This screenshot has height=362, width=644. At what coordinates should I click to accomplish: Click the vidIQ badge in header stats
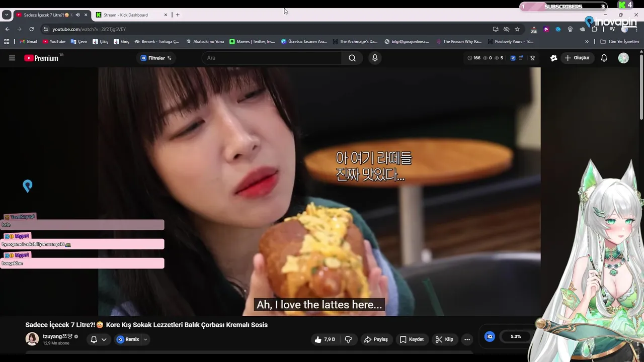513,58
